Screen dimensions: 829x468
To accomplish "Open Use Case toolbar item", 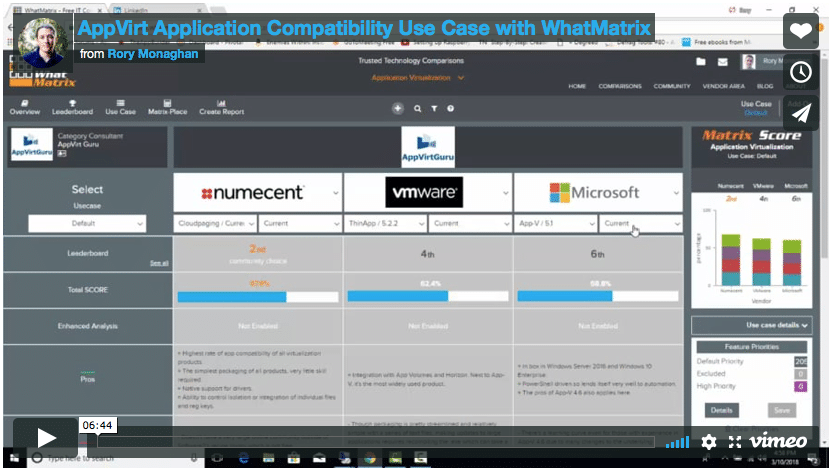I will click(x=121, y=107).
